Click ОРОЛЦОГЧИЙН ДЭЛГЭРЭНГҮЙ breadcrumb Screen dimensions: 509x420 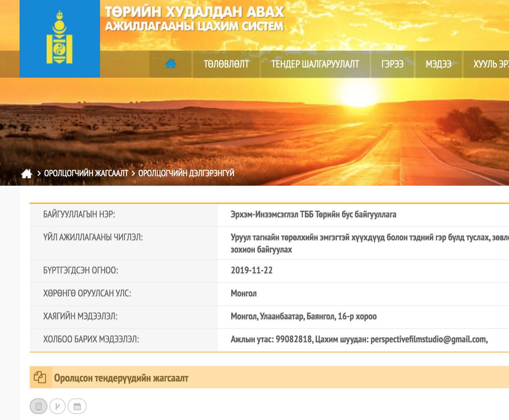(186, 173)
